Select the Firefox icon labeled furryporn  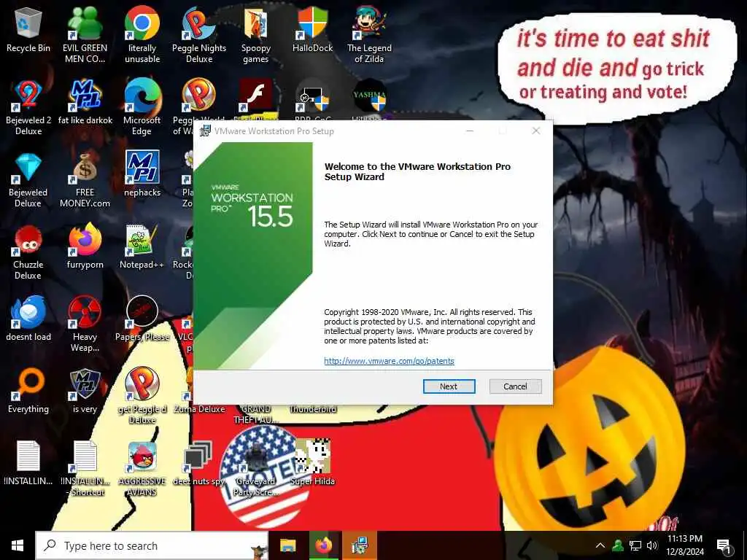click(85, 246)
